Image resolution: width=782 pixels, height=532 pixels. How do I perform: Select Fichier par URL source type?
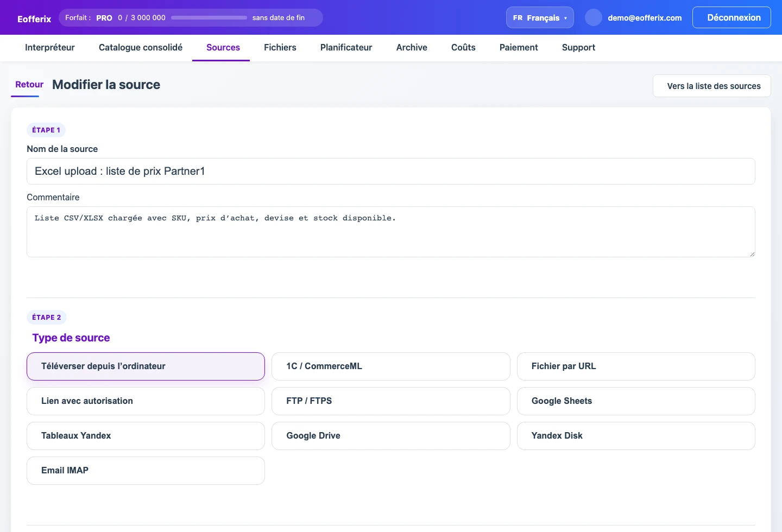(636, 366)
